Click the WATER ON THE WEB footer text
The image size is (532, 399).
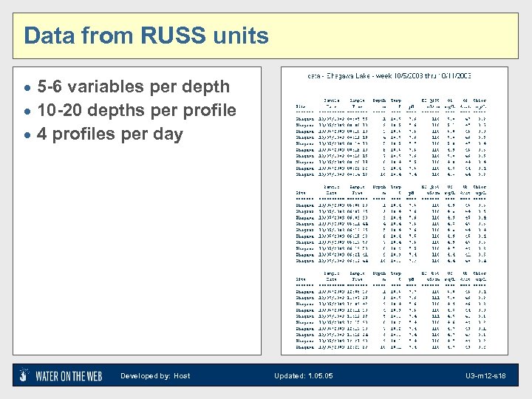coord(69,376)
